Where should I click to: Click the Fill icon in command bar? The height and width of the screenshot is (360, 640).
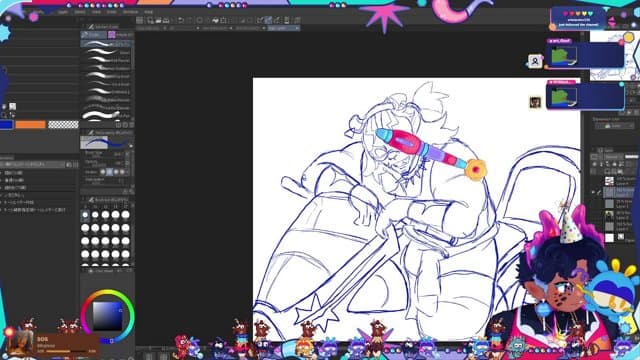215,20
